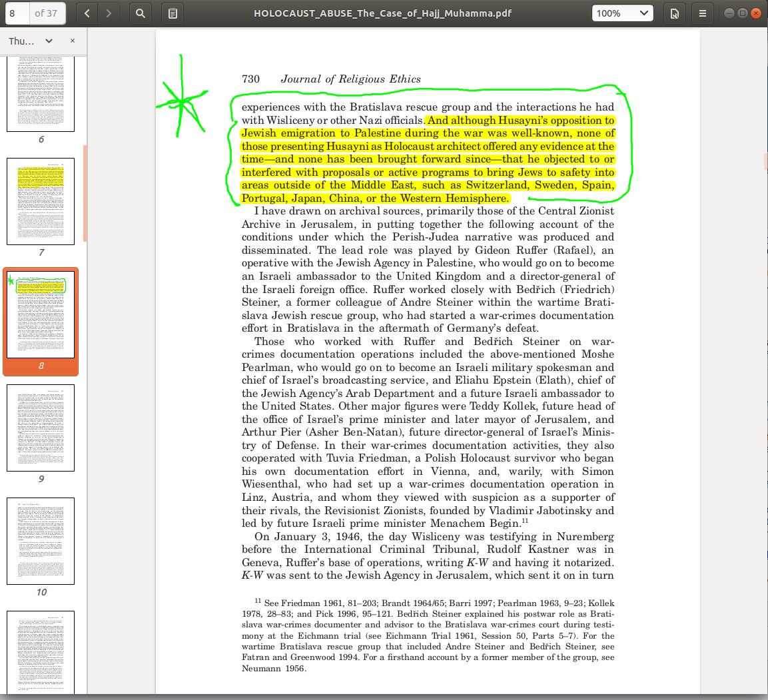Select the page 10 thumbnail
Image resolution: width=768 pixels, height=700 pixels.
[41, 541]
